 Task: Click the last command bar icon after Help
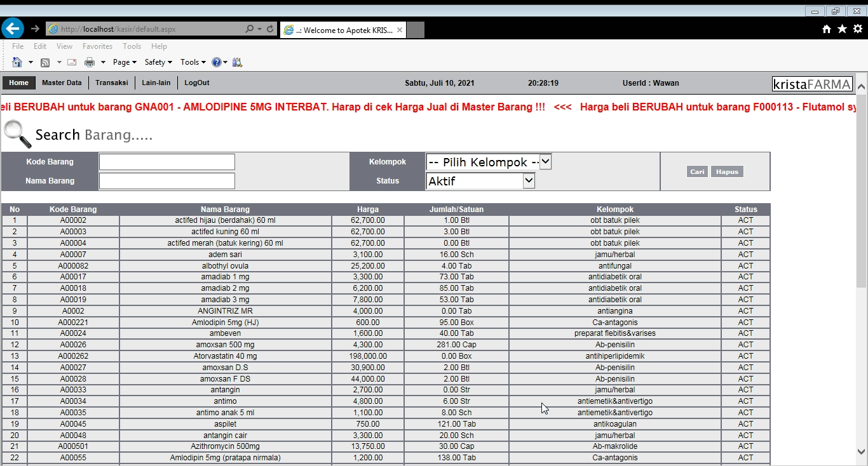point(238,62)
